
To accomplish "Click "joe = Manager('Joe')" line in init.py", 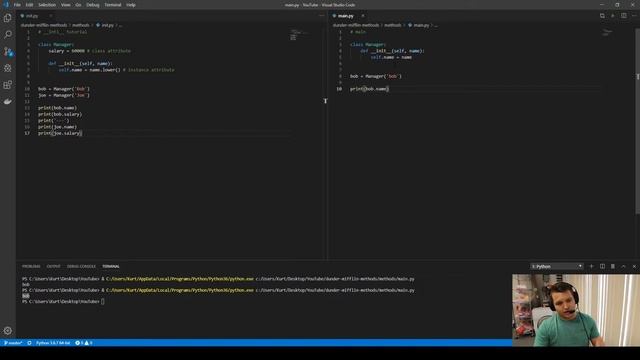I will point(64,95).
